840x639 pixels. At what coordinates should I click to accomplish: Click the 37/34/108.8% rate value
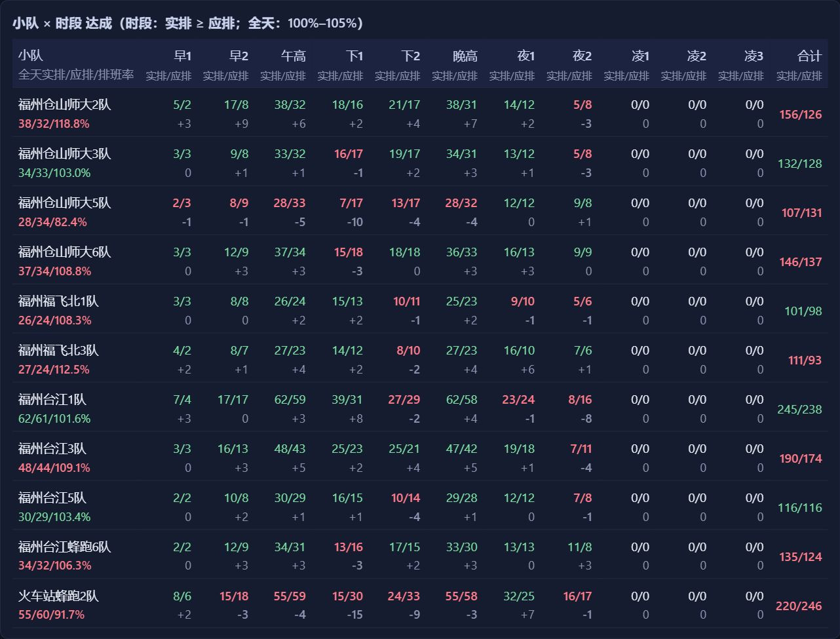(x=54, y=271)
